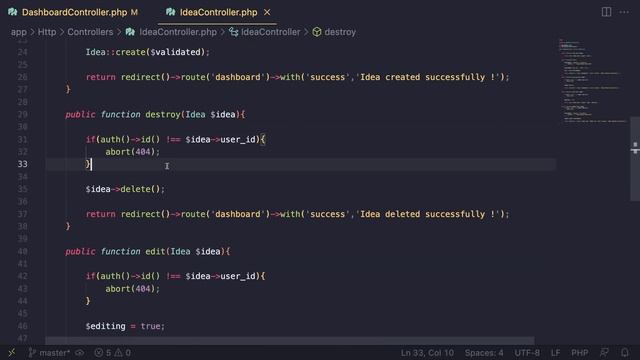The width and height of the screenshot is (640, 360).
Task: Click the PHP elephant icon in the IdeaController tab
Action: click(x=171, y=12)
